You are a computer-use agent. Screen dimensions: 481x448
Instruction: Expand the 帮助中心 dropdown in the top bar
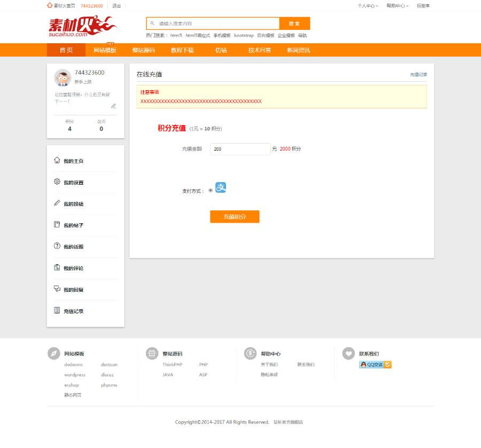click(397, 6)
